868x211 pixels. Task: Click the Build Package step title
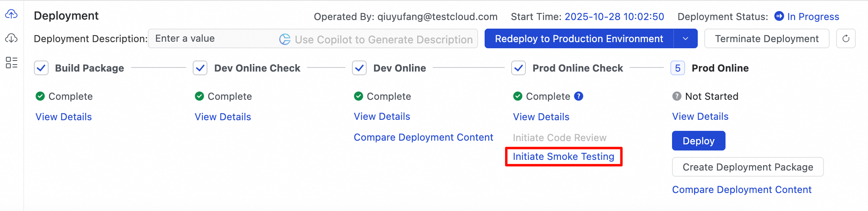coord(89,68)
